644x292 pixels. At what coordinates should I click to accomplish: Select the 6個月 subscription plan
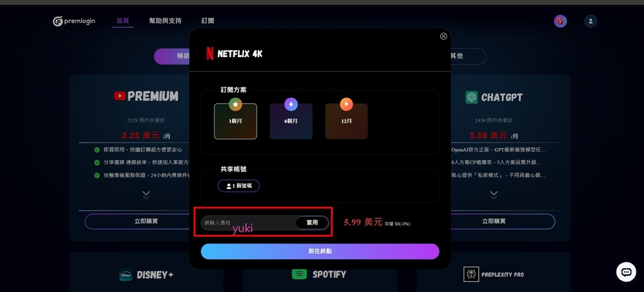[291, 121]
